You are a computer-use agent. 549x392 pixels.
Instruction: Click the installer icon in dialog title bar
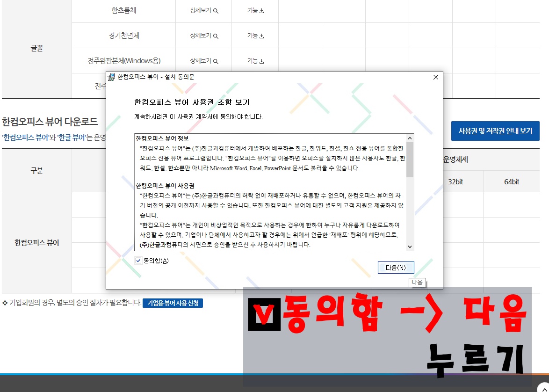tap(111, 77)
